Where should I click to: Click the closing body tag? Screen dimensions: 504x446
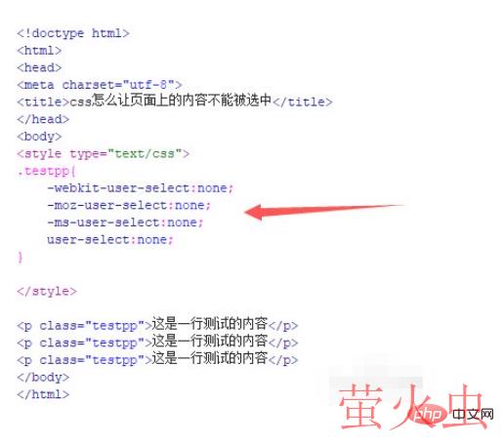tap(43, 378)
